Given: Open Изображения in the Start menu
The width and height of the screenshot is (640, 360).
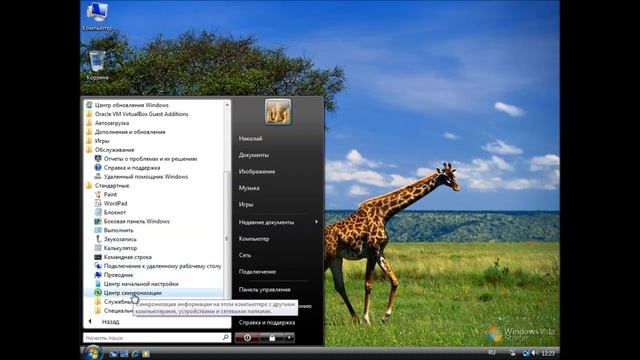Looking at the screenshot, I should [x=256, y=171].
